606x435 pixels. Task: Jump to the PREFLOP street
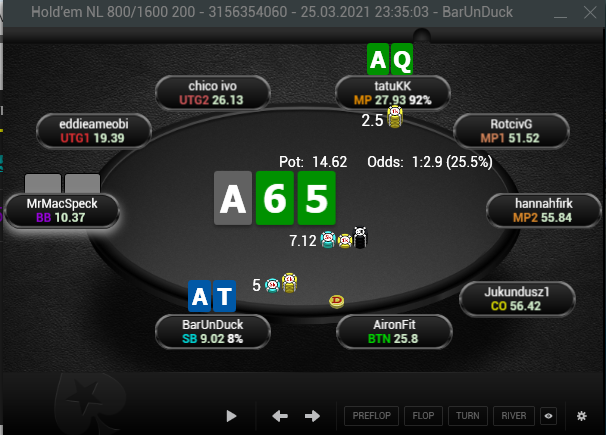click(x=371, y=416)
